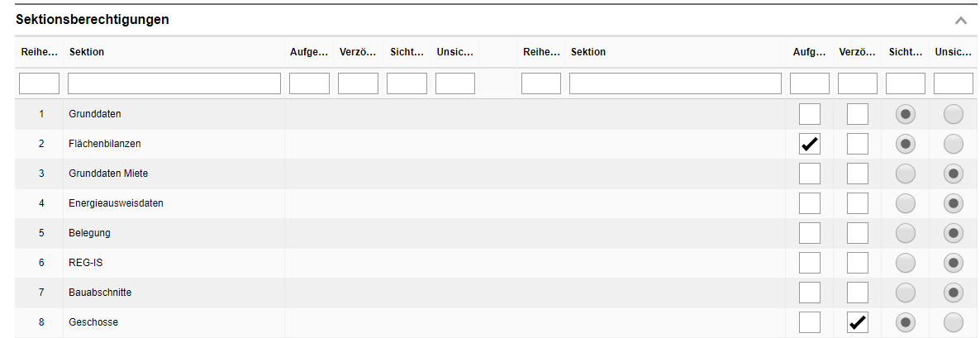Click the left Reihe filter input field
The width and height of the screenshot is (980, 338).
coord(39,83)
